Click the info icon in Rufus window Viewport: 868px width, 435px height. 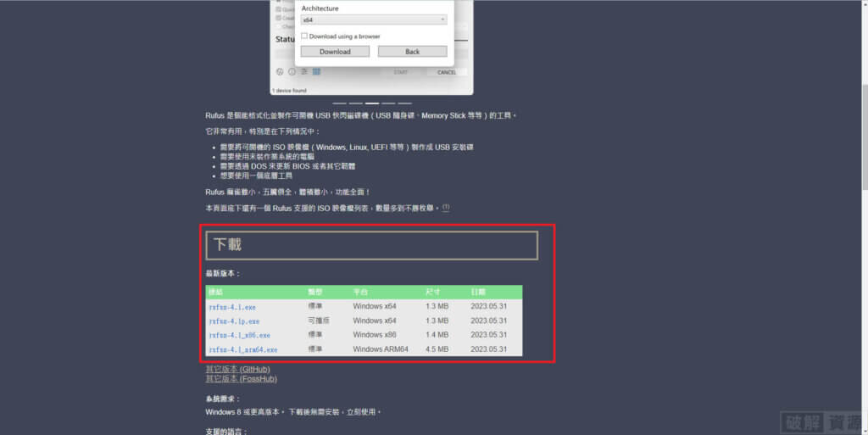292,71
